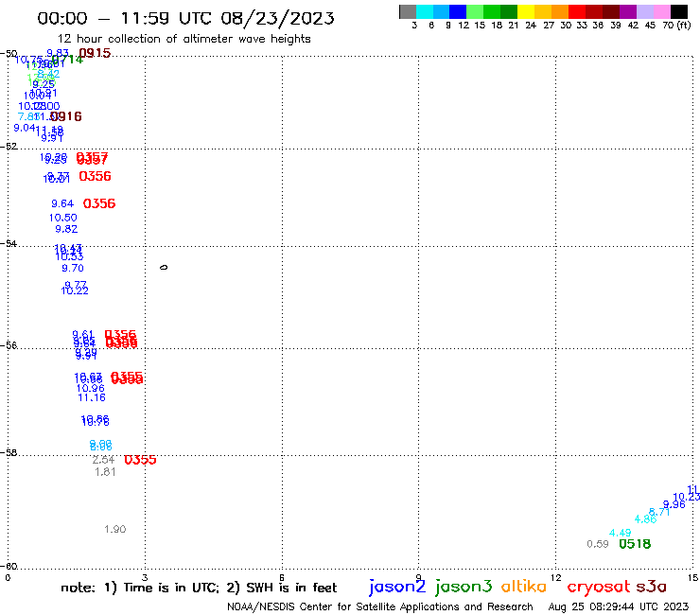Click the red '0356' label beside 9.64
Screen dimensions: 700x615
[x=99, y=203]
